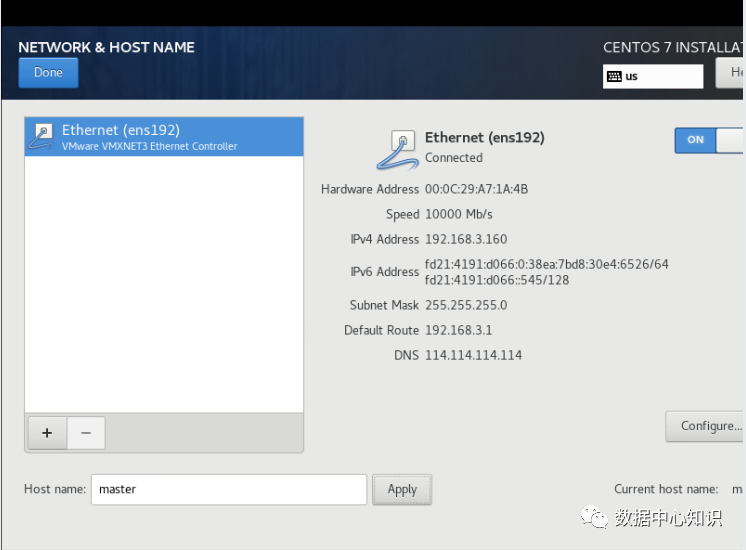
Task: Click the network icon in device list
Action: click(42, 136)
